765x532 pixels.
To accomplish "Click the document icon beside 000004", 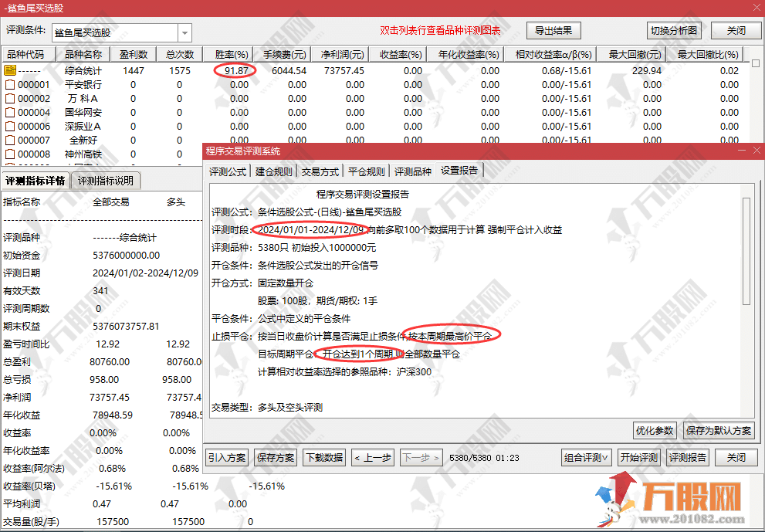I will click(10, 112).
